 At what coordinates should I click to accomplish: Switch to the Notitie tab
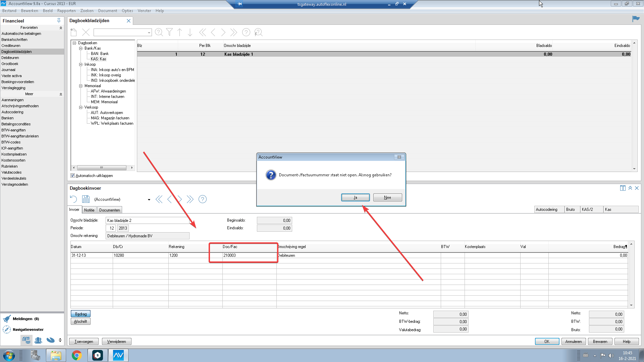pyautogui.click(x=89, y=210)
